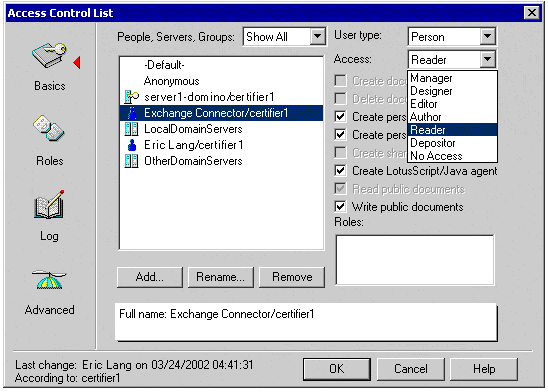The height and width of the screenshot is (392, 548).
Task: Select OtherDomainServers in the list
Action: point(221,161)
